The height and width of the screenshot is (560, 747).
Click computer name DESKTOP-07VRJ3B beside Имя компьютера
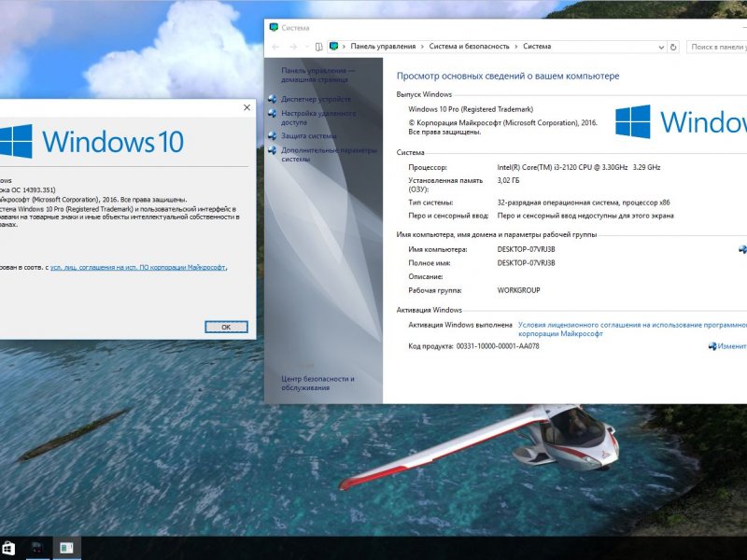pos(526,249)
